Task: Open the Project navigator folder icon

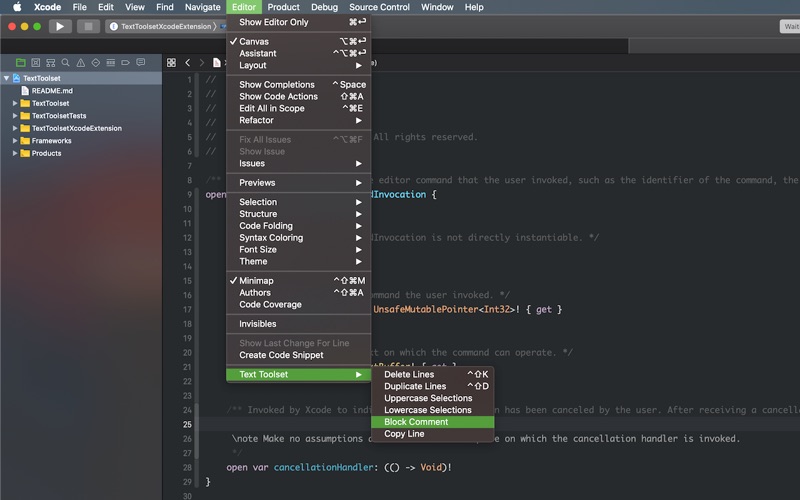Action: [x=21, y=62]
